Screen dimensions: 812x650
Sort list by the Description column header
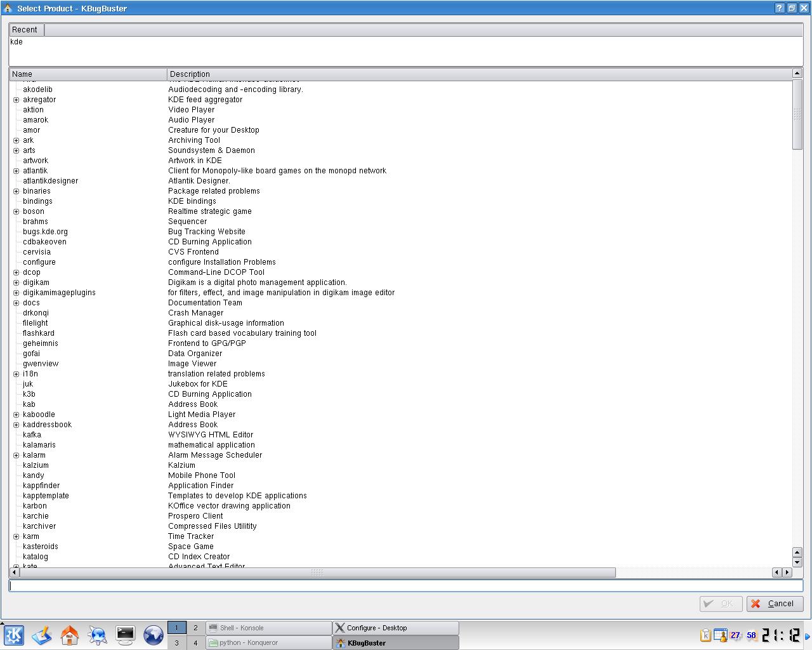(479, 74)
